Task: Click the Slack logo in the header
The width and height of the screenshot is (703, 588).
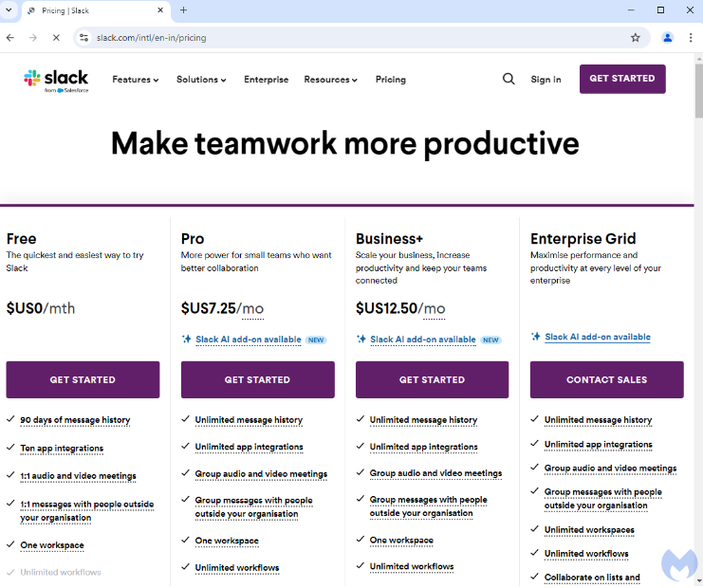Action: 56,81
